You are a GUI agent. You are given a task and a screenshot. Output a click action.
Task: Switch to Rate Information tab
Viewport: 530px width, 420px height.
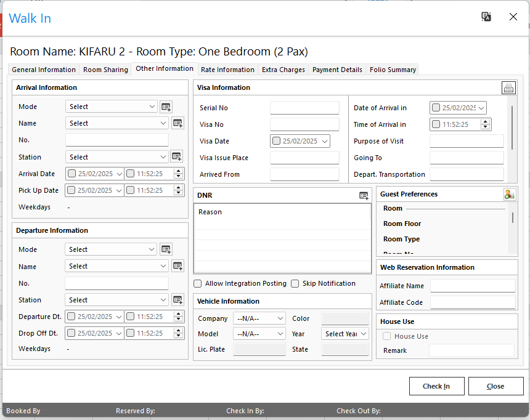tap(227, 70)
